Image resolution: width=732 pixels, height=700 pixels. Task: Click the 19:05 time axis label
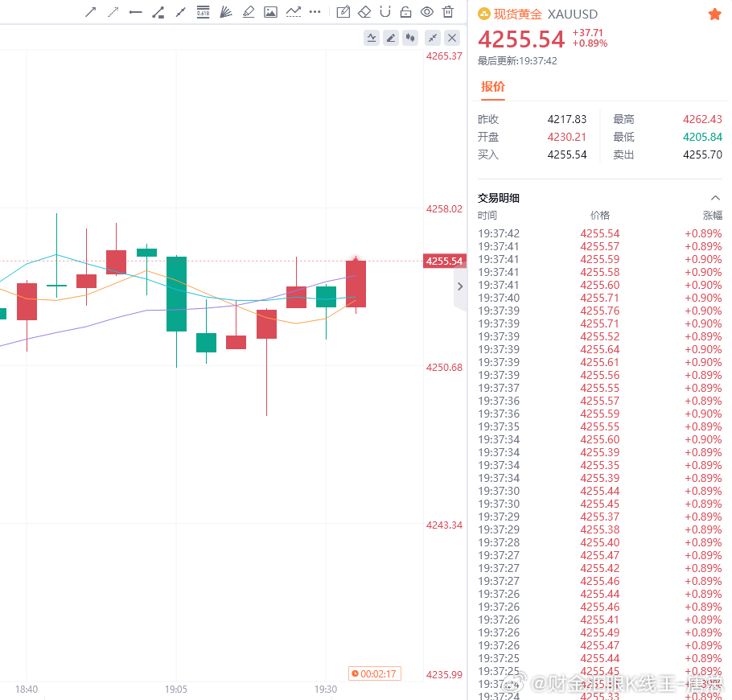pyautogui.click(x=176, y=690)
